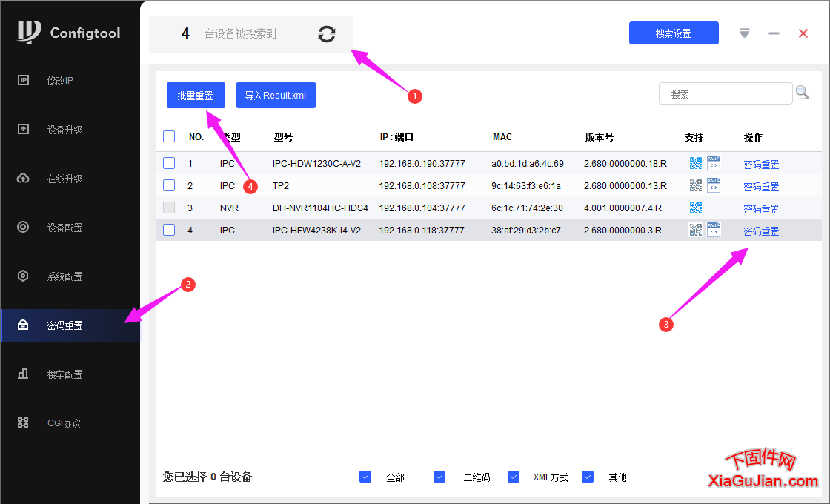Viewport: 830px width, 504px height.
Task: Click IP cell 192.168.0.108:37777
Action: [422, 186]
